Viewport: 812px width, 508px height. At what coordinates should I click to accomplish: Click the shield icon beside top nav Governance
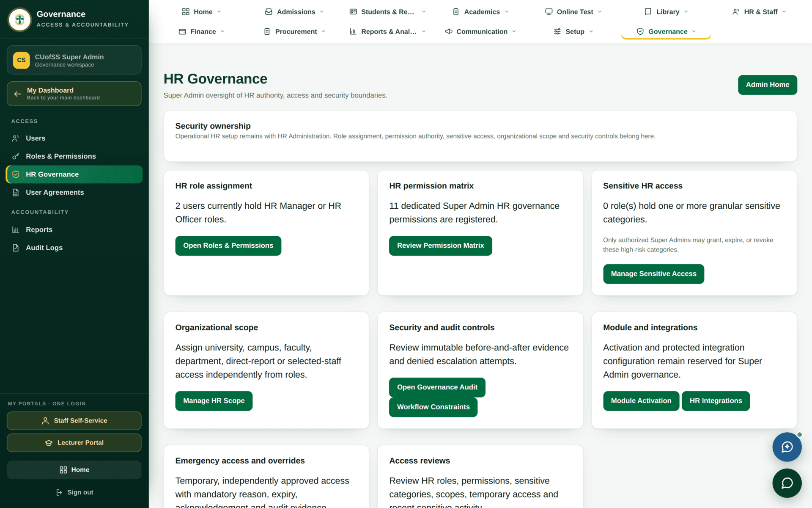(640, 32)
